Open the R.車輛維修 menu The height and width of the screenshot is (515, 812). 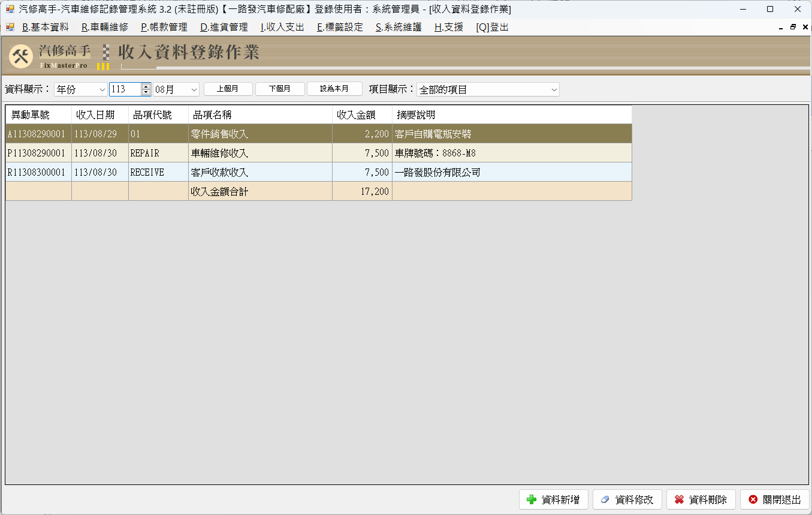105,27
